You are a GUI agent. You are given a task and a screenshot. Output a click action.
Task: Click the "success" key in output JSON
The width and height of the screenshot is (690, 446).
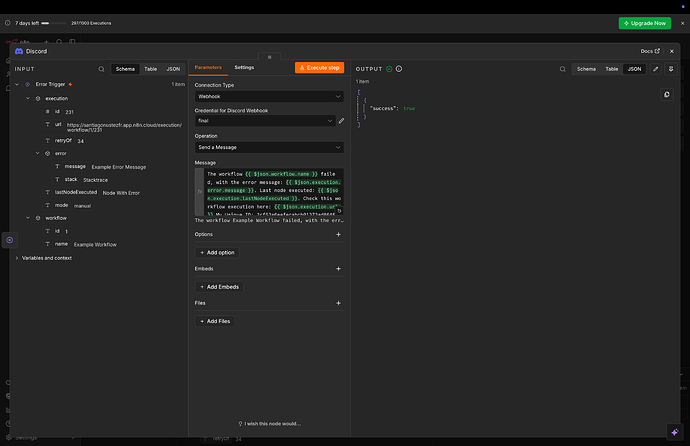384,108
